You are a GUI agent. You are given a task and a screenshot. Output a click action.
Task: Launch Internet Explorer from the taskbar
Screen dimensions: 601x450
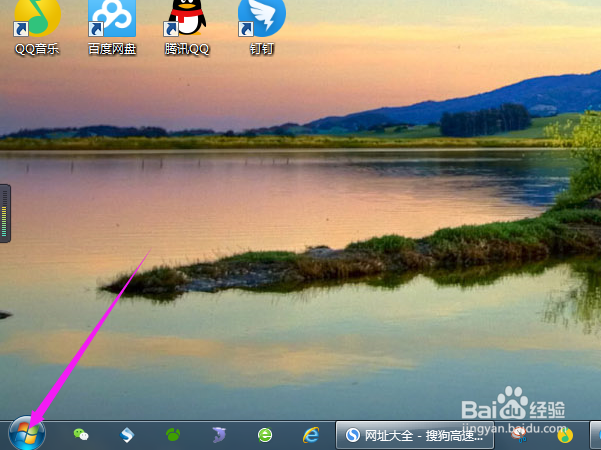pyautogui.click(x=311, y=435)
